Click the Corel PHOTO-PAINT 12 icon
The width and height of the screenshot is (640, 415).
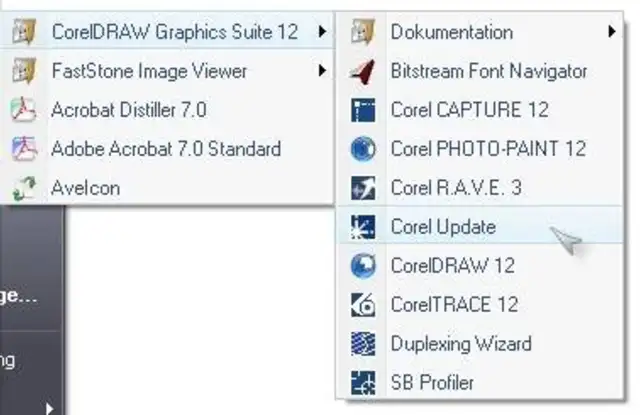click(362, 149)
